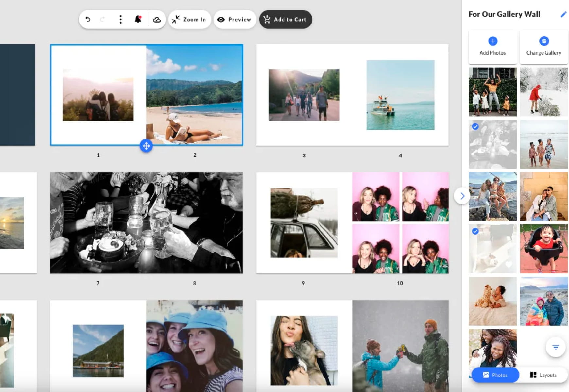Click the blue move handle on spread 1-2
The width and height of the screenshot is (569, 392).
(146, 146)
